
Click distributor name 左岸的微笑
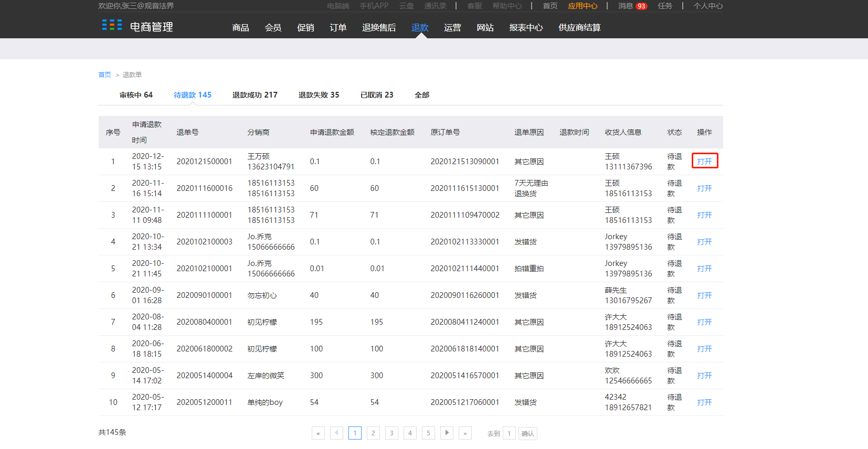(266, 376)
